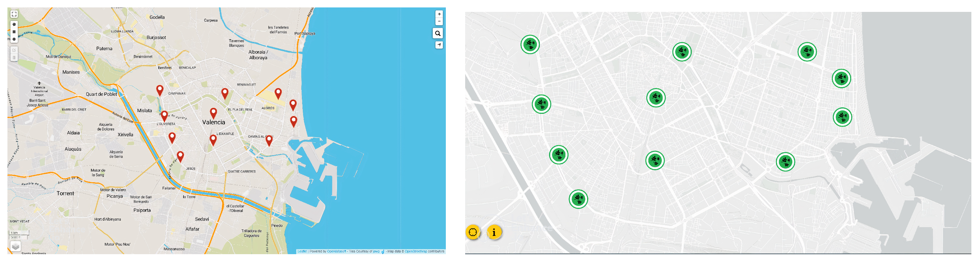The image size is (980, 261).
Task: Open the Opendatasoft attribution link
Action: tap(337, 251)
